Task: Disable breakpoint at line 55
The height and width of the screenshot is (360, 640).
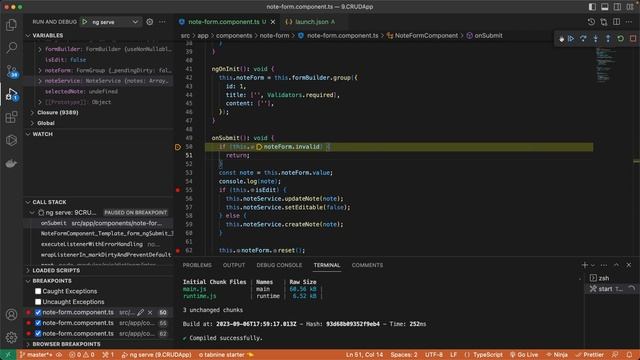Action: point(38,323)
